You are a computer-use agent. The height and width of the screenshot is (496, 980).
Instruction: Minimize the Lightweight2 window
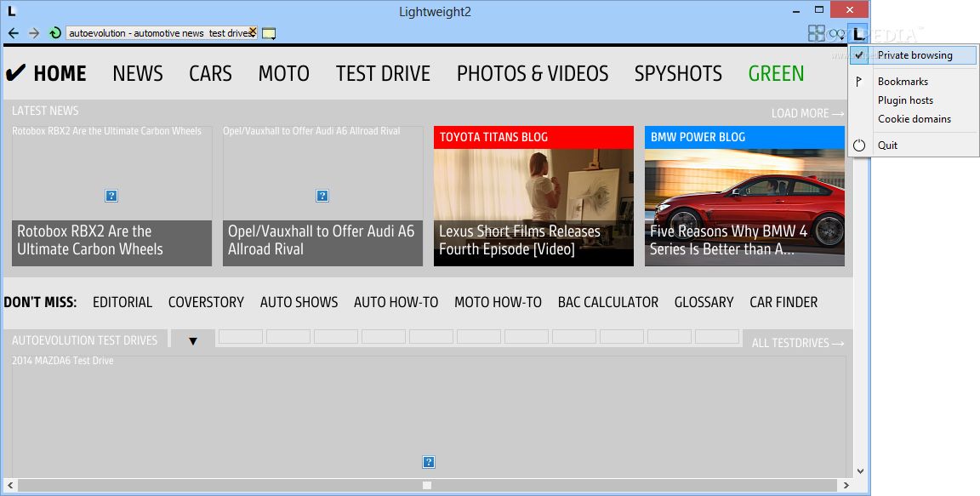click(796, 10)
